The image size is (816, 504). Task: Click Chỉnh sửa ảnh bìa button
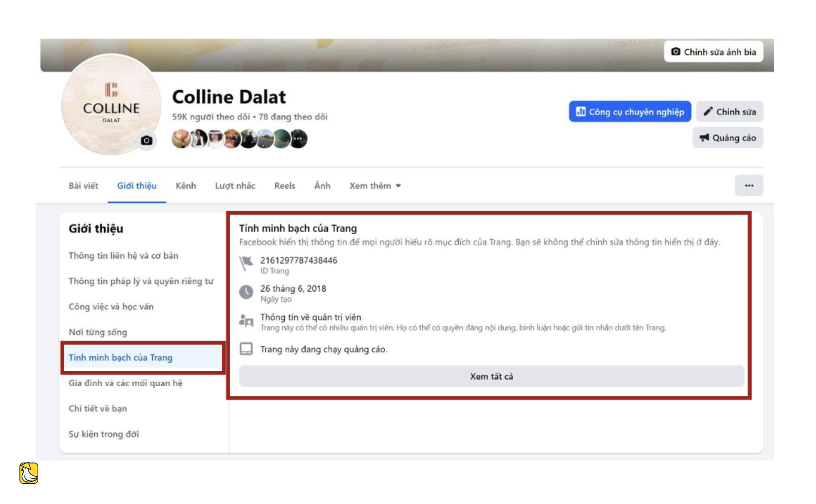click(713, 52)
